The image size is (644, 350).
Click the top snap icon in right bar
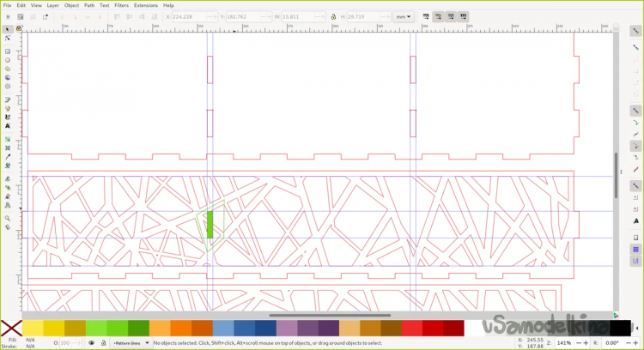635,30
